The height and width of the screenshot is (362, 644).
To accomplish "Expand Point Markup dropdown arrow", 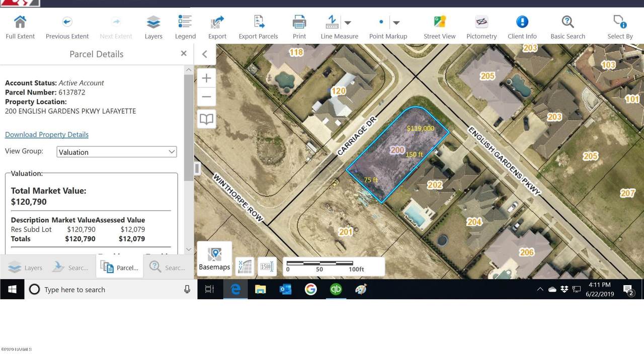I will 396,23.
